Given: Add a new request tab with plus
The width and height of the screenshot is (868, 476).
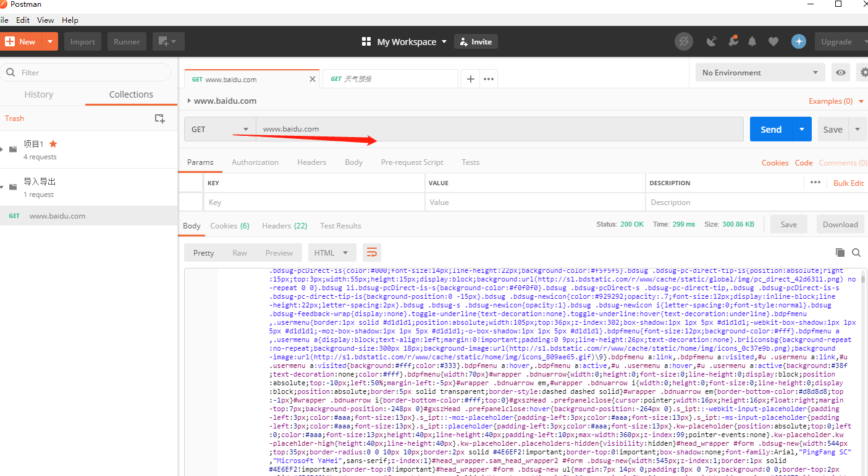Looking at the screenshot, I should point(471,79).
